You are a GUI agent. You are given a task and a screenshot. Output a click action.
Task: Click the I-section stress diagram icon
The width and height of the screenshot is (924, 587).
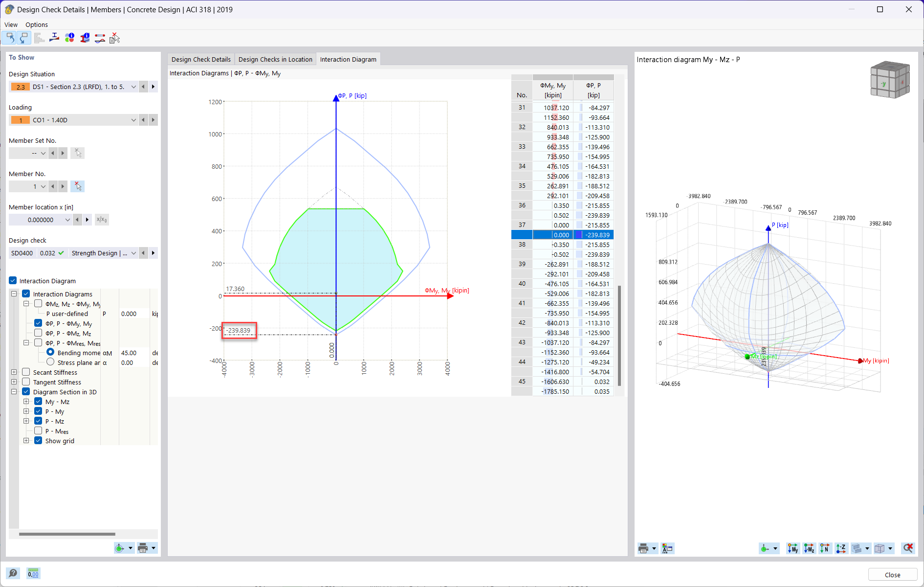pos(54,38)
